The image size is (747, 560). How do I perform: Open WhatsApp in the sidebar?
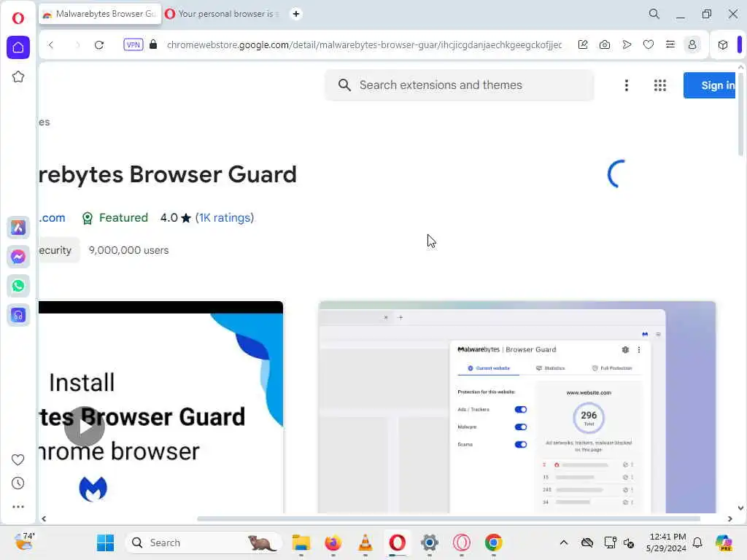click(x=18, y=286)
